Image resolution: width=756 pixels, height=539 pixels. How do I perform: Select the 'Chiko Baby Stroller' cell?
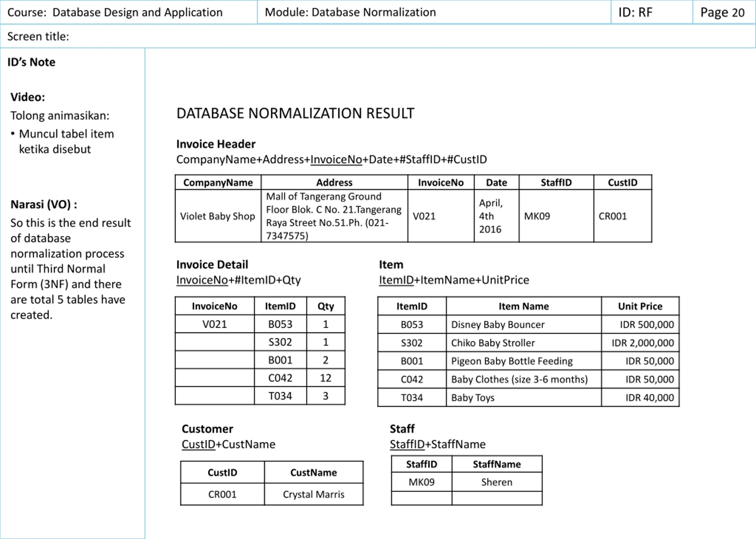coord(524,343)
